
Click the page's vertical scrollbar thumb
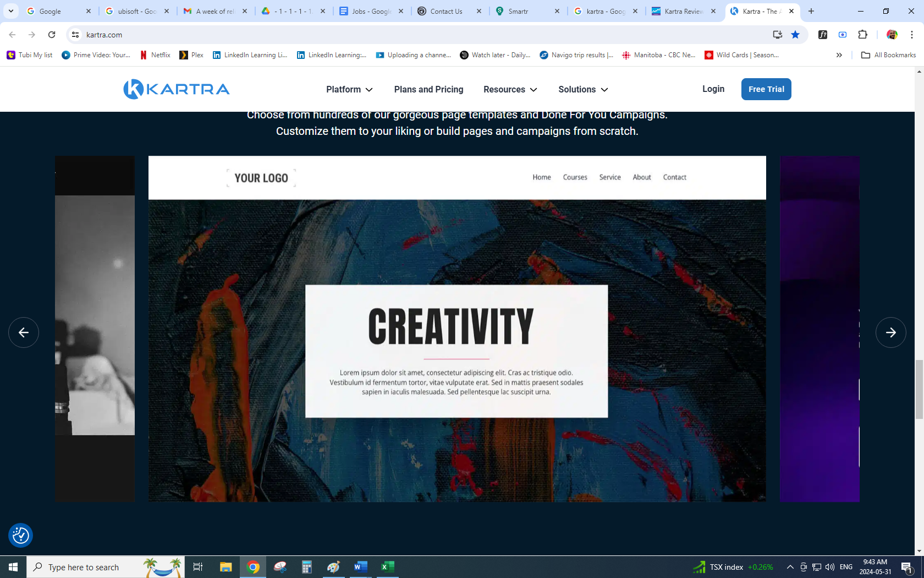pyautogui.click(x=919, y=389)
